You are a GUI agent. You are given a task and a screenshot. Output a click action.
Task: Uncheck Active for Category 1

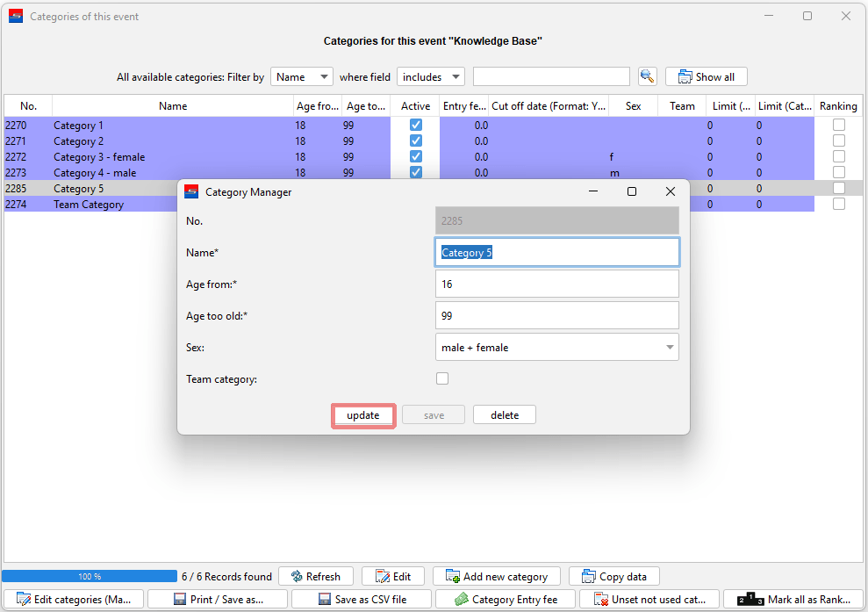(x=416, y=126)
